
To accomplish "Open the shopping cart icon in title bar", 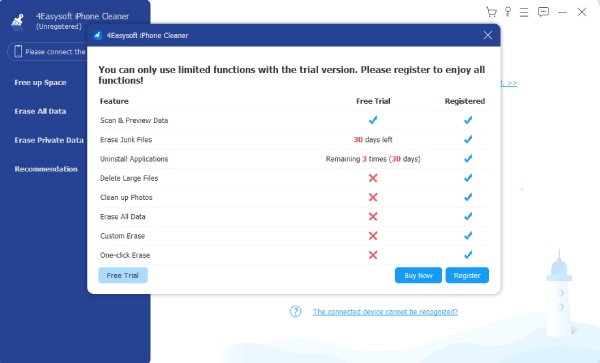I will (491, 12).
